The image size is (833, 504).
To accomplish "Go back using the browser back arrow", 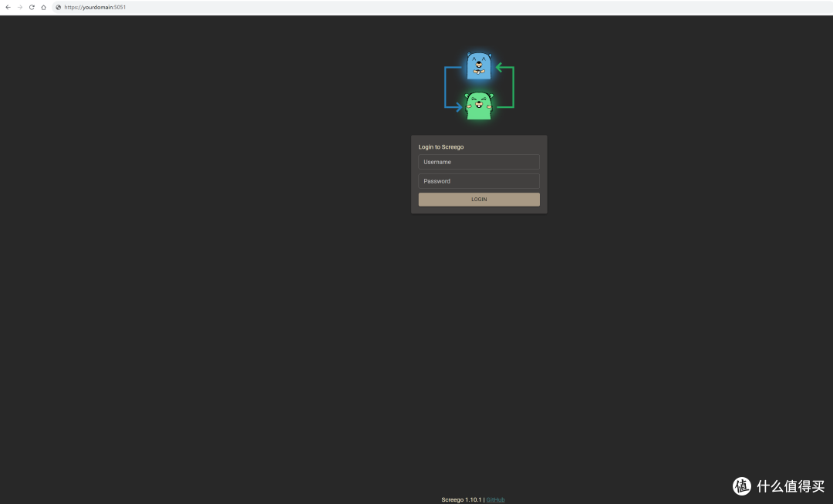I will coord(8,8).
